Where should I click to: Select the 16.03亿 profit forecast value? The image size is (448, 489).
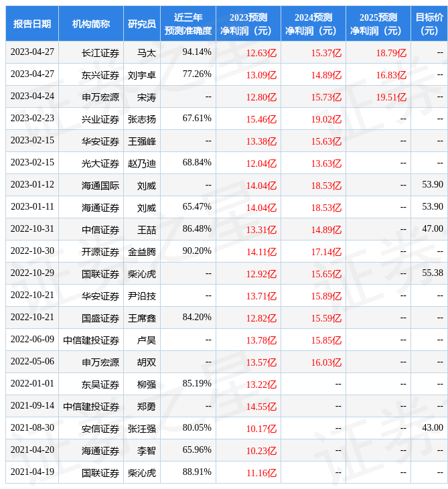tap(326, 362)
